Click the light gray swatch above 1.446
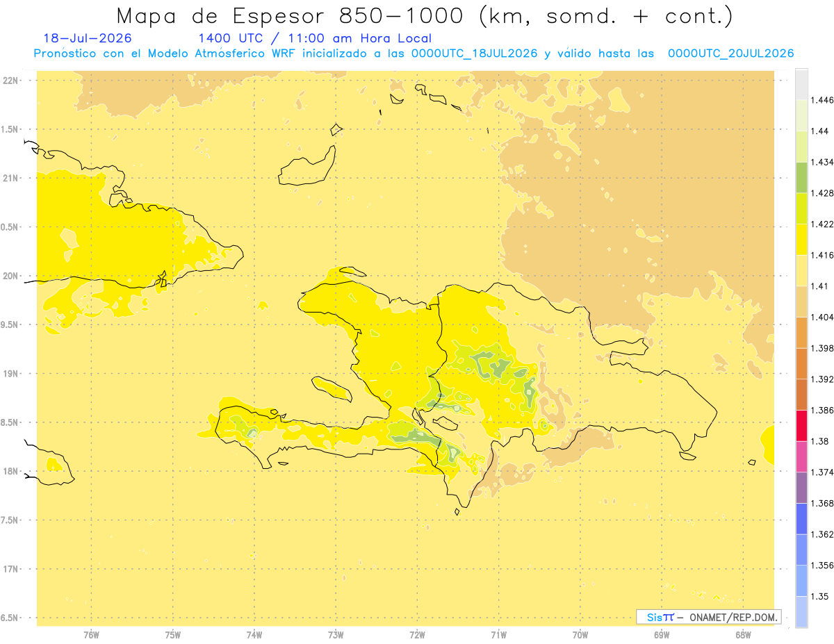 (x=801, y=84)
